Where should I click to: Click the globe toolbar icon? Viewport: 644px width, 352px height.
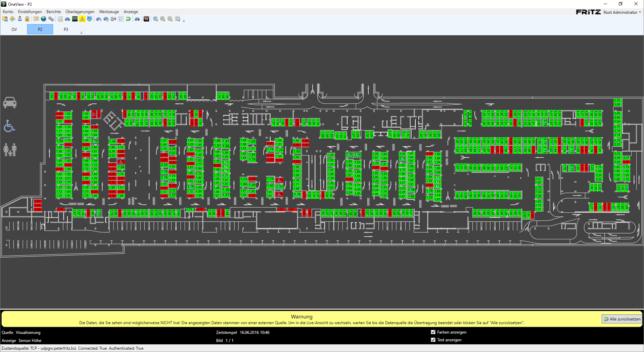[43, 19]
